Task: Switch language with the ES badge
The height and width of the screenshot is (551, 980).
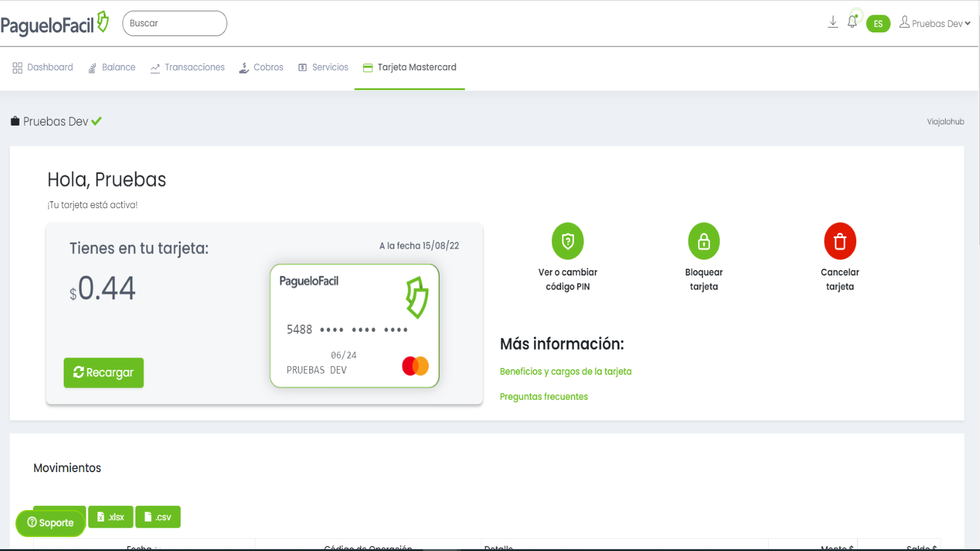Action: [x=878, y=24]
